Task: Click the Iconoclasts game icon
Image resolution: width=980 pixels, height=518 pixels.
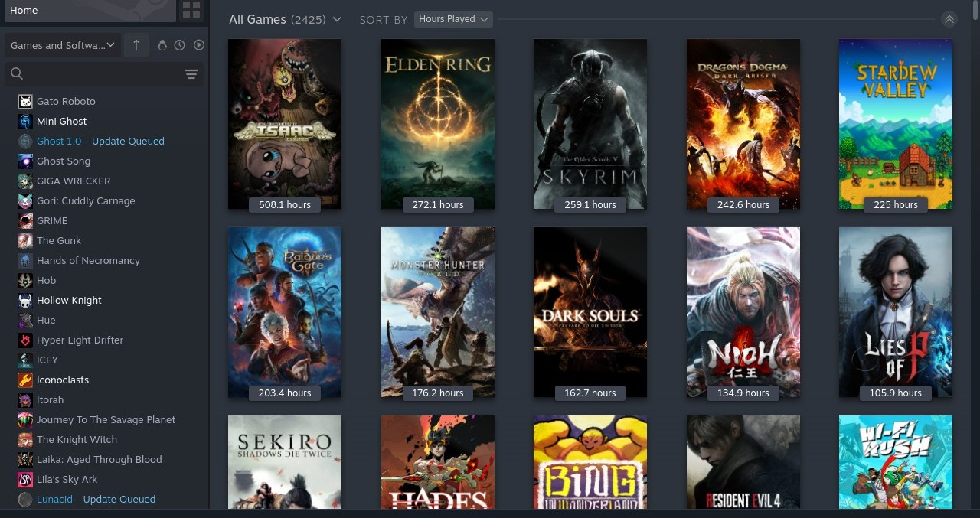Action: click(x=25, y=380)
